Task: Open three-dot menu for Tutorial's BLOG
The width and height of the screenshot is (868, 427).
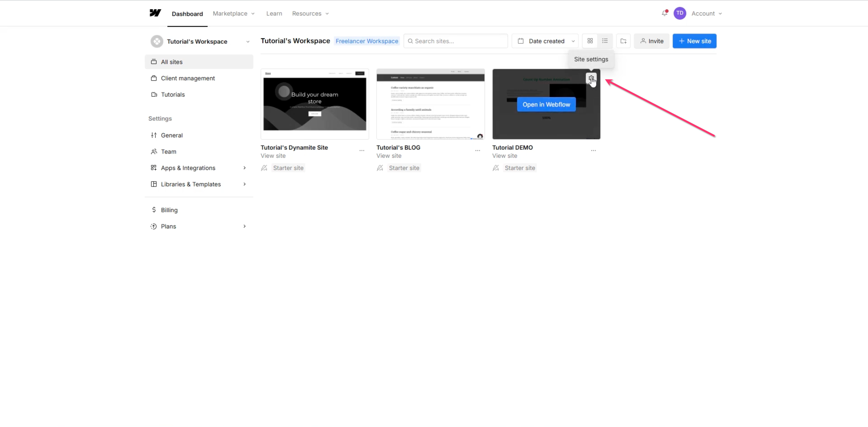Action: tap(477, 150)
